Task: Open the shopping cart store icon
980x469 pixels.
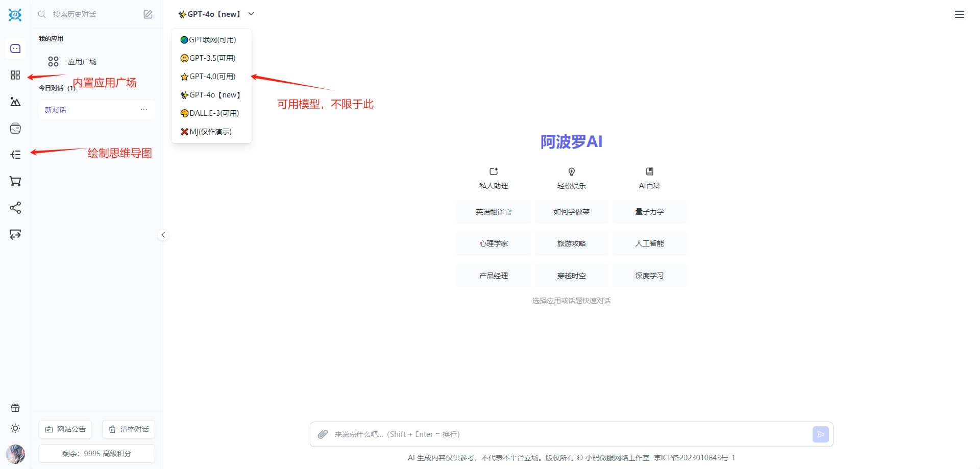Action: (x=15, y=181)
